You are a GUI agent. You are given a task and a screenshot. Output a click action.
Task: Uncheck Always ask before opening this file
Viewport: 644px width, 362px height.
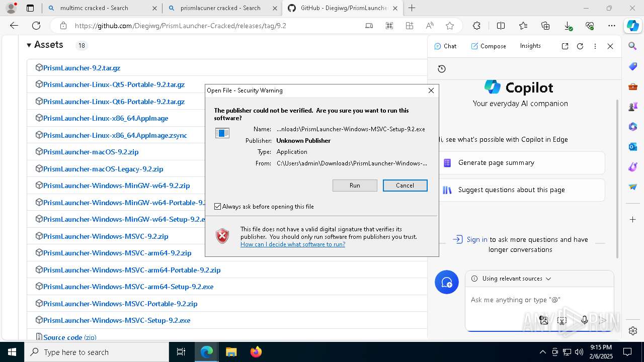coord(218,207)
